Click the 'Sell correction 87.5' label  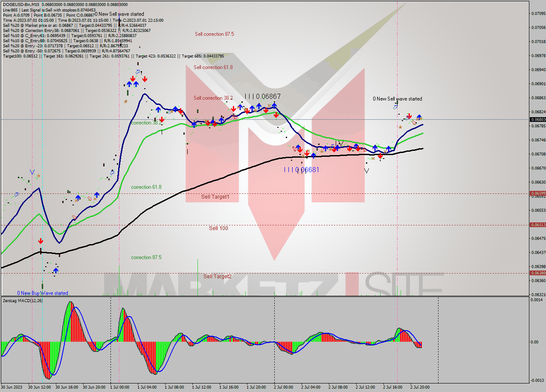(x=215, y=34)
